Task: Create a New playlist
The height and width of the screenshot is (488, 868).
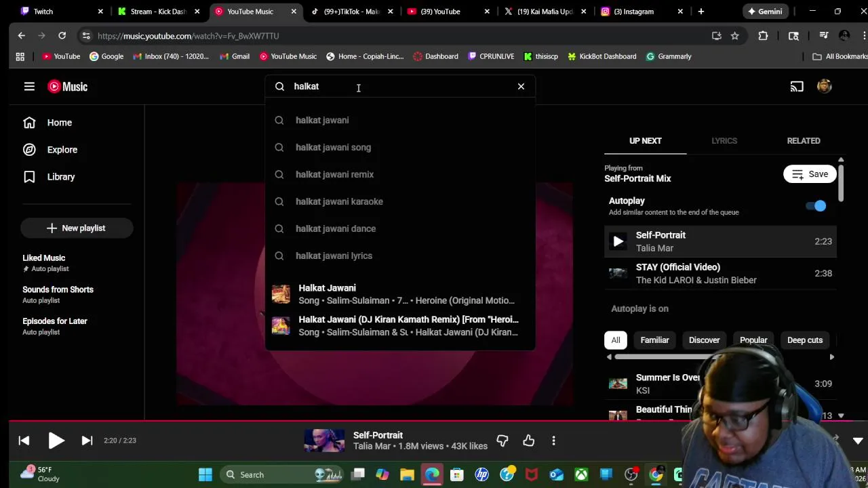Action: coord(77,228)
